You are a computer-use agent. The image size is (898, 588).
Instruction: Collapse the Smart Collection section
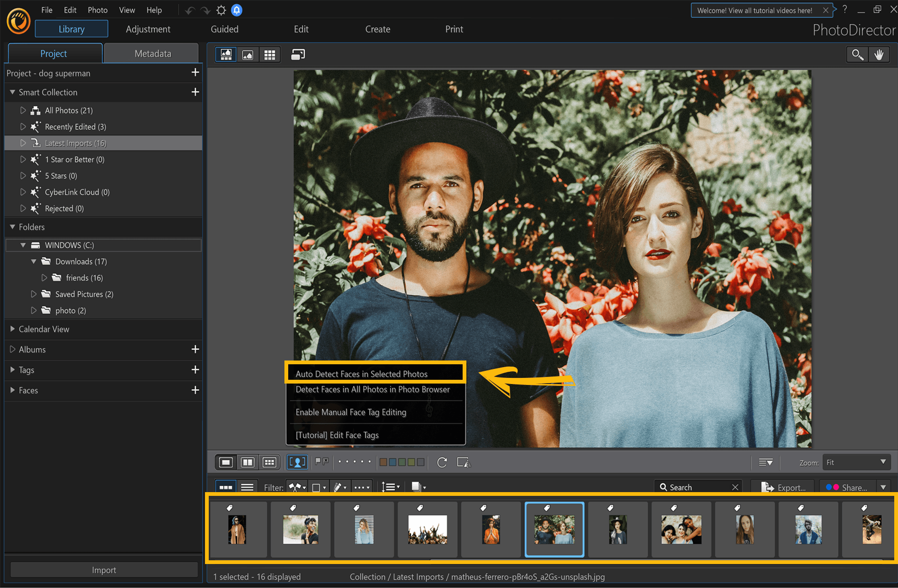[x=12, y=92]
